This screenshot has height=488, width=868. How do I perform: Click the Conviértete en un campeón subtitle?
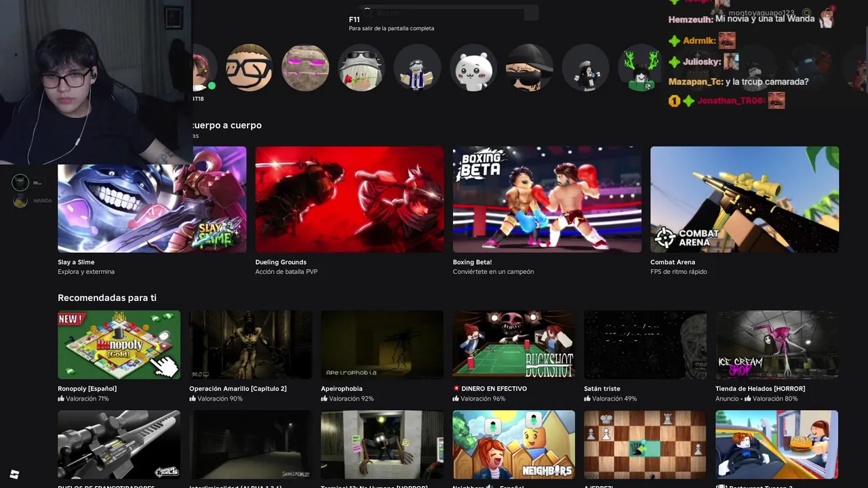493,272
